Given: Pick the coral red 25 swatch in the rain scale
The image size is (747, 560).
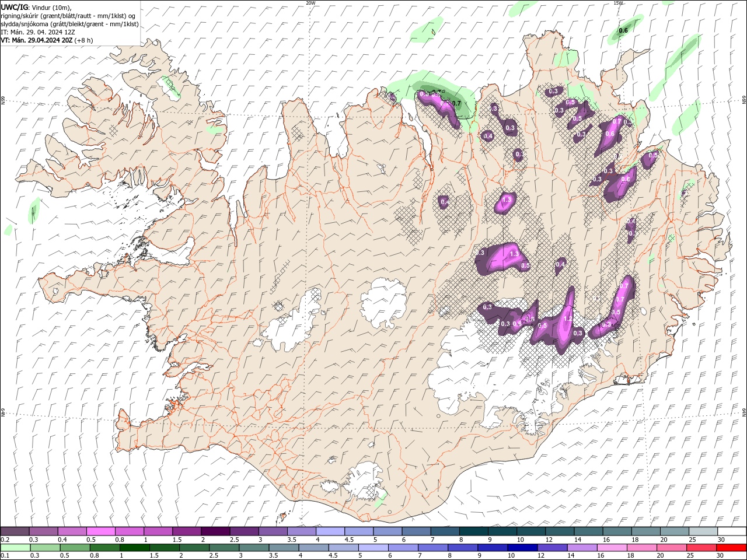Looking at the screenshot, I should pos(701,548).
